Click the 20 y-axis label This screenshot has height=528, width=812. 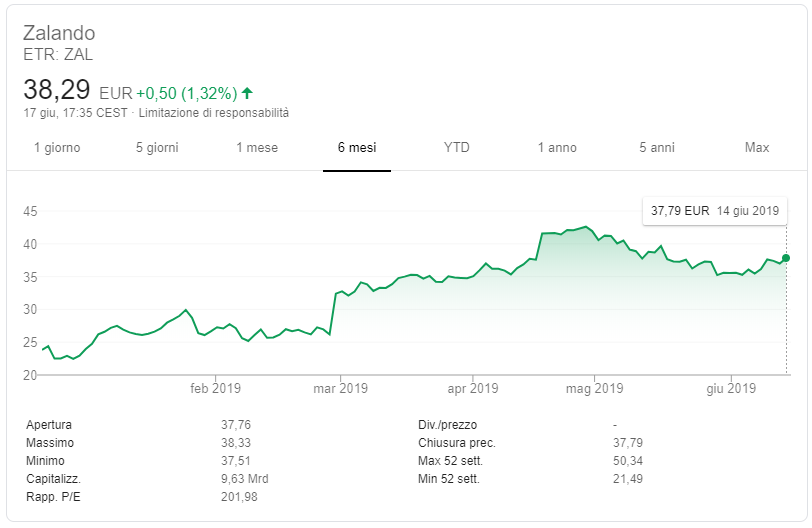(30, 375)
